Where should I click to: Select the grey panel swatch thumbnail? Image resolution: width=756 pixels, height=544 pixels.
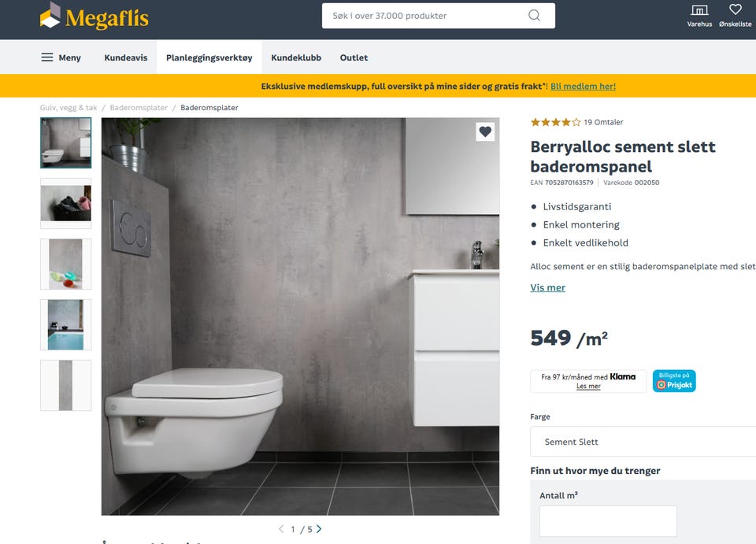pos(65,385)
